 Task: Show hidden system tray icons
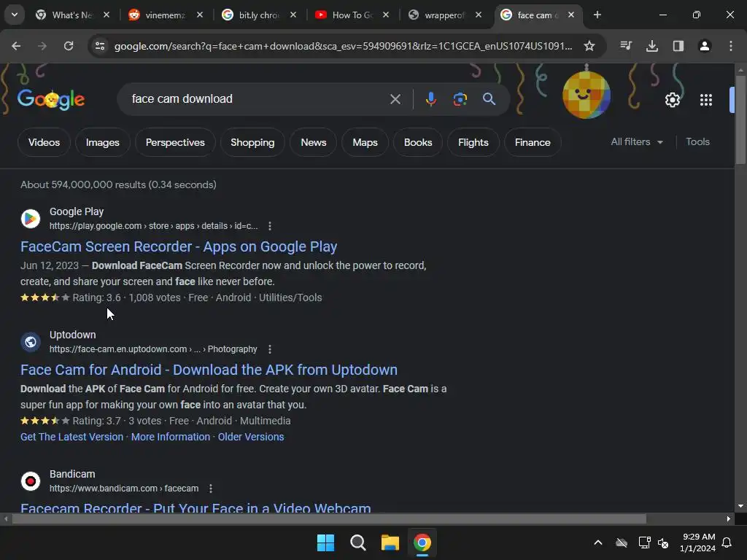coord(598,542)
